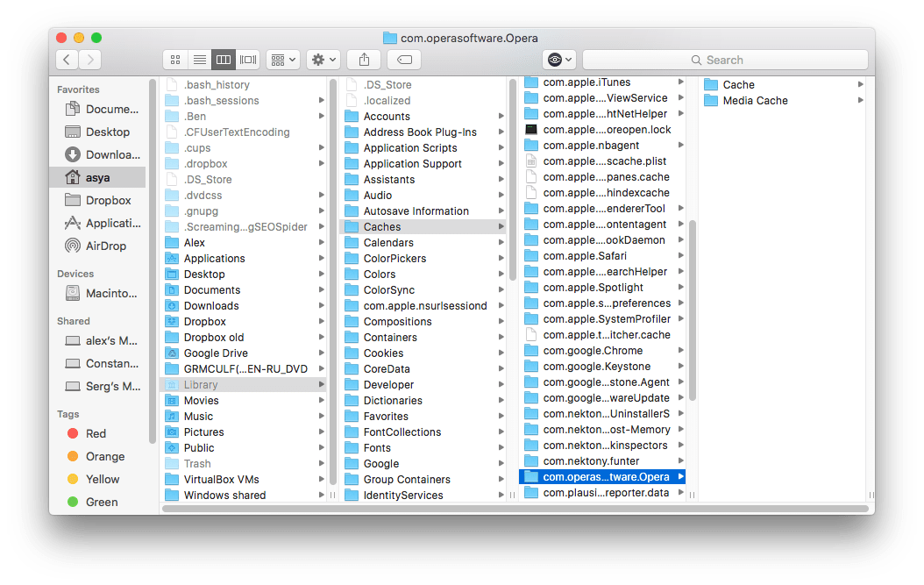Select the Movies folder

coord(244,401)
